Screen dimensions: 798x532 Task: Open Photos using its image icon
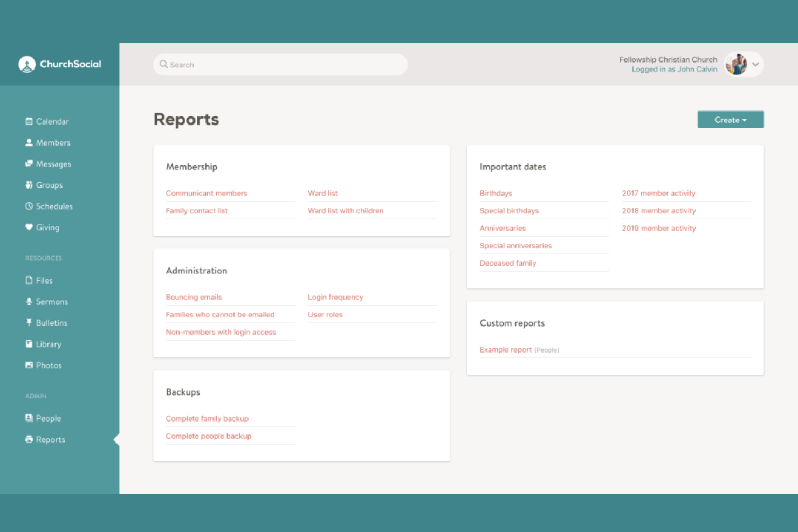coord(30,365)
